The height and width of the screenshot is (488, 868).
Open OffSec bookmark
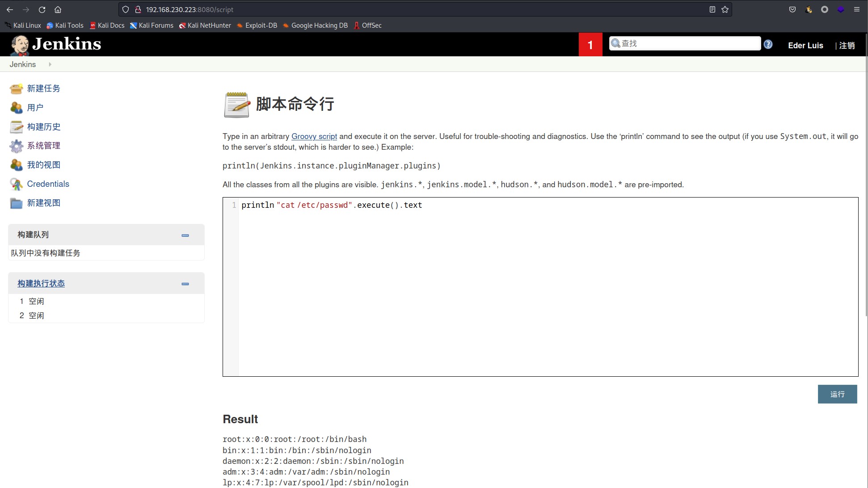(367, 25)
